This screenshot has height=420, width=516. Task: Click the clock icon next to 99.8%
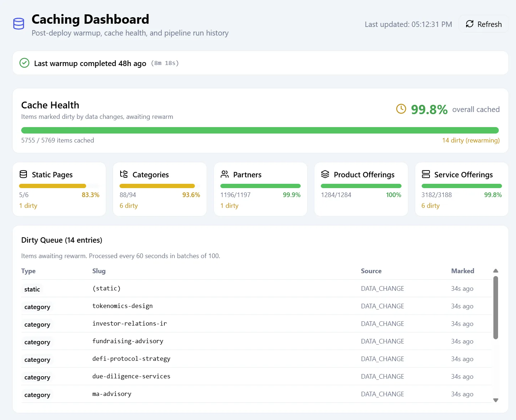tap(401, 109)
